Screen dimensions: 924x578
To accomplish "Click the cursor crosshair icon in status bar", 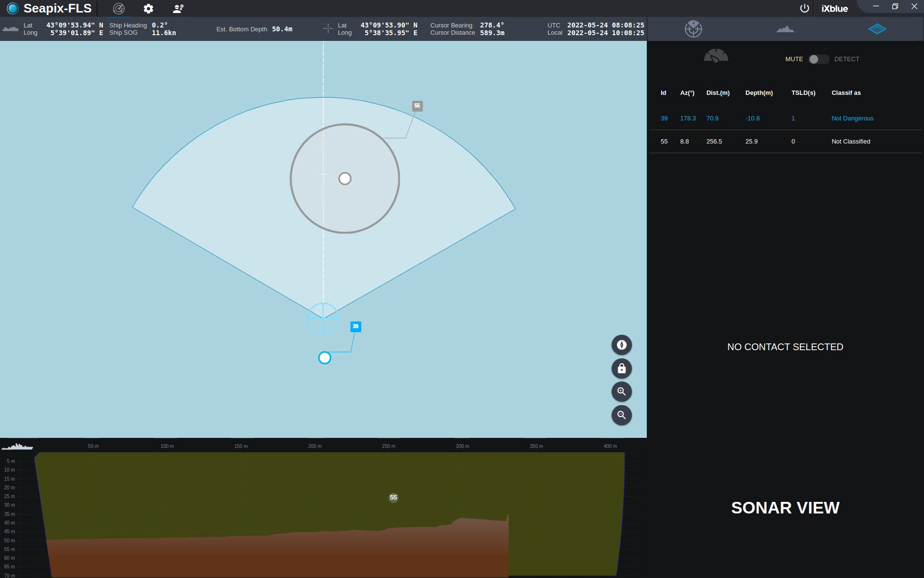I will coord(328,29).
